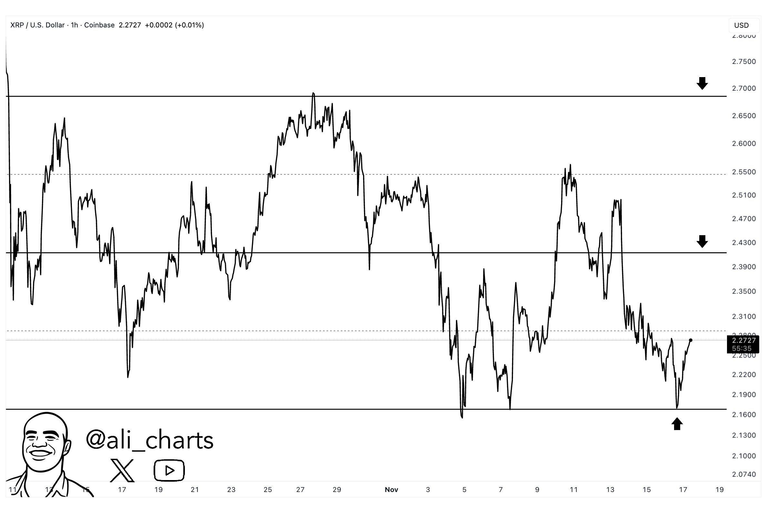Click the Nov label on the date axis
The image size is (767, 532).
pos(391,490)
